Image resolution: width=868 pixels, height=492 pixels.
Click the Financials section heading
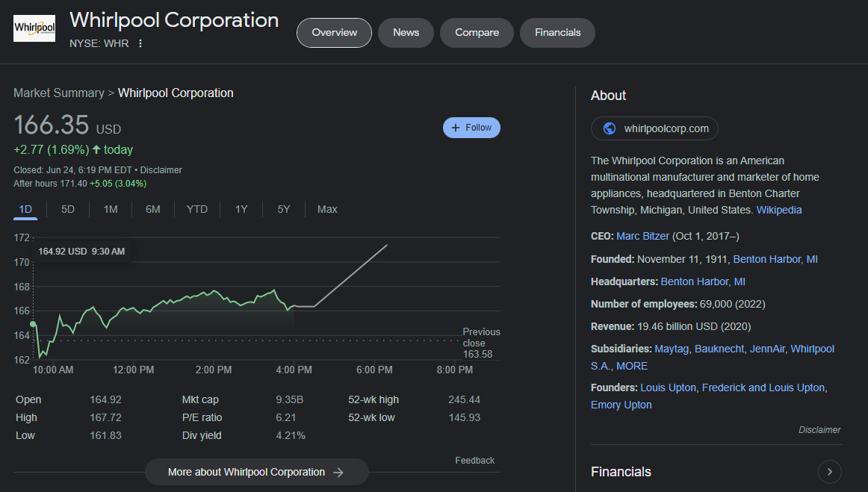pyautogui.click(x=621, y=472)
